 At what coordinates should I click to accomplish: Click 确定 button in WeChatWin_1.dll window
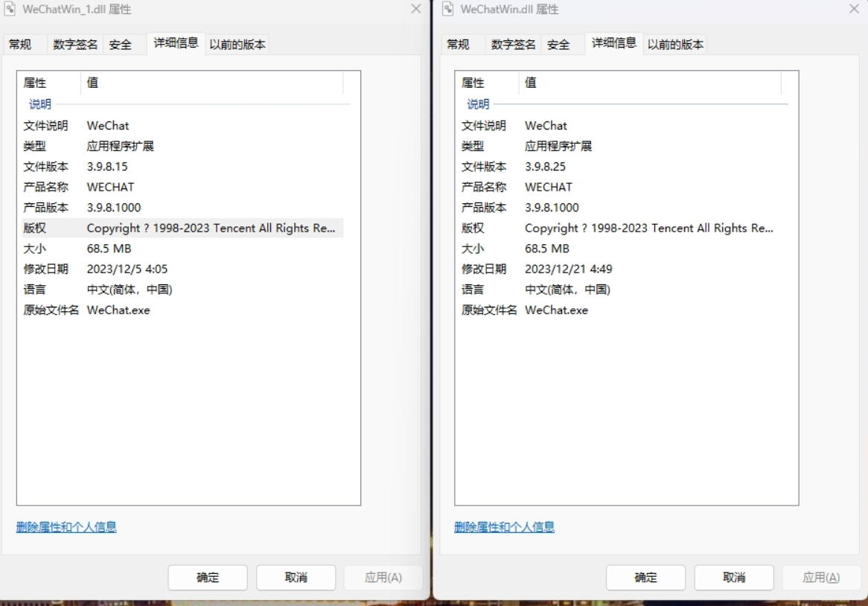click(x=208, y=577)
